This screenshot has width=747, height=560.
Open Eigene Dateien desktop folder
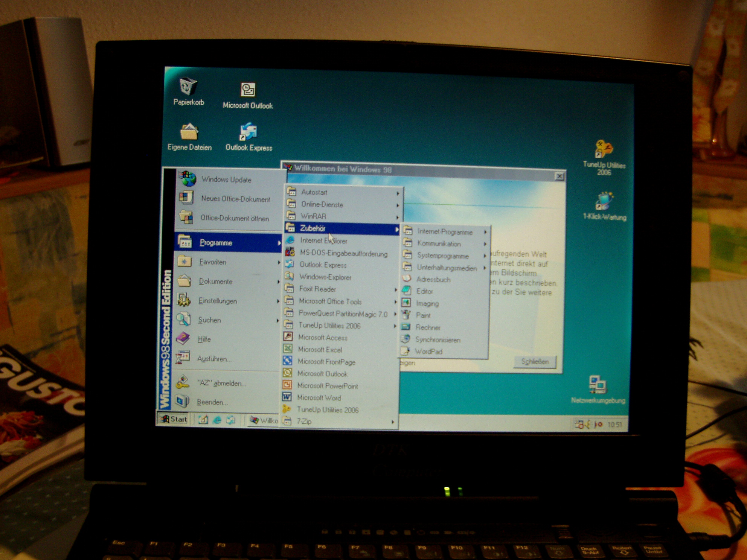point(189,132)
